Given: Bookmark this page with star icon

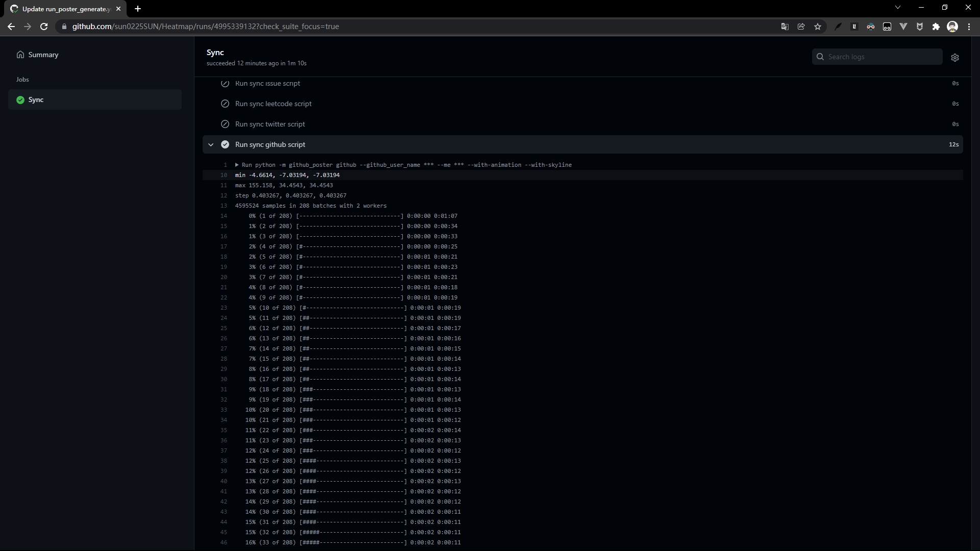Looking at the screenshot, I should pos(818,27).
